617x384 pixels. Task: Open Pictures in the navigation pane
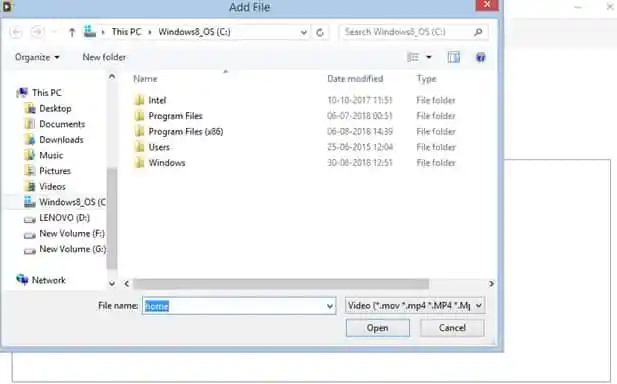pos(48,171)
